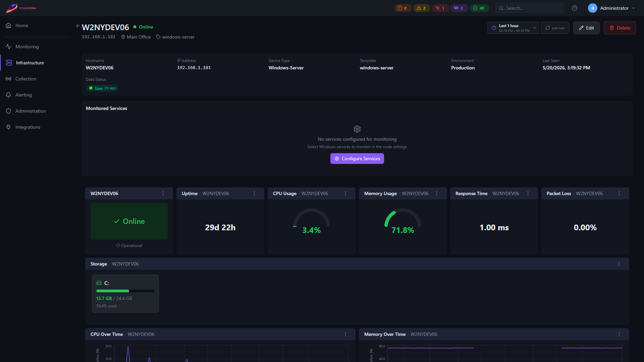Click the CPU Usage 3.4% gauge

point(312,222)
